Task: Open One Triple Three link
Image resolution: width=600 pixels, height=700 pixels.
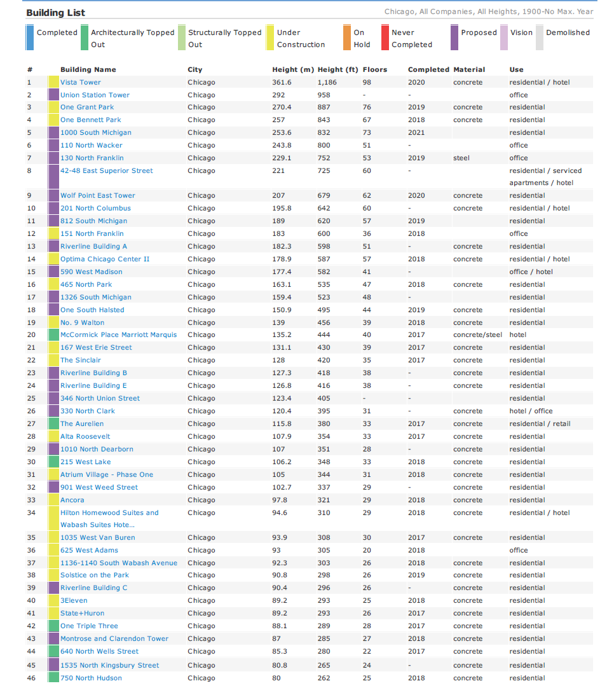Action: pos(89,626)
